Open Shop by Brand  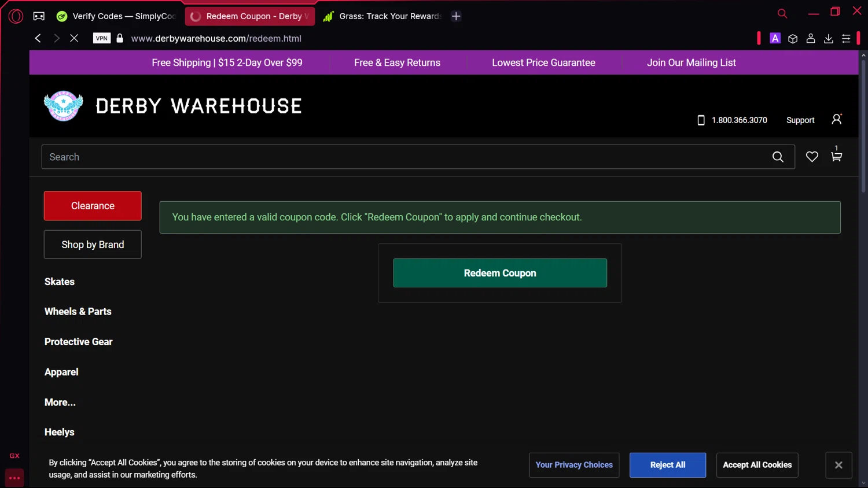(93, 245)
